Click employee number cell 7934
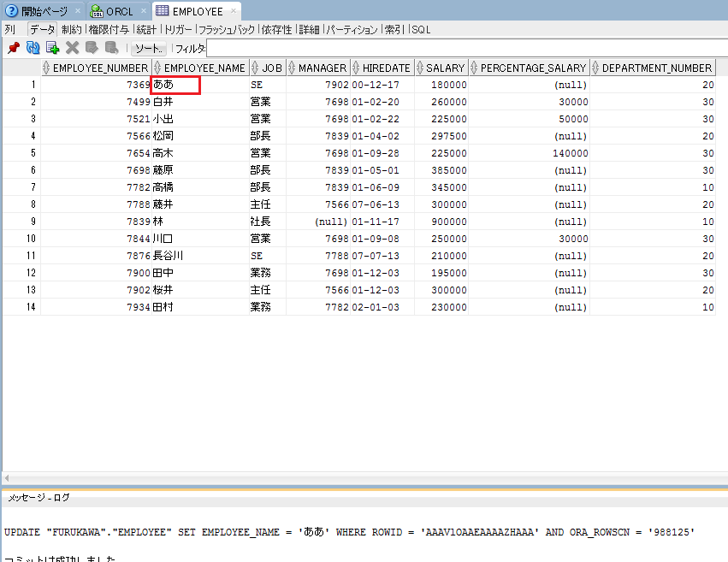The image size is (728, 562). (x=96, y=307)
